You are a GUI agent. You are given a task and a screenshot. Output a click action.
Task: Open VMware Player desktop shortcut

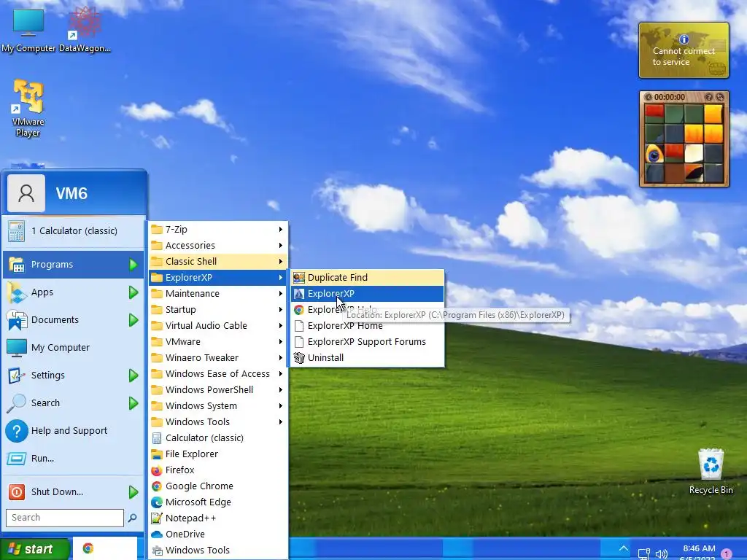(x=28, y=109)
